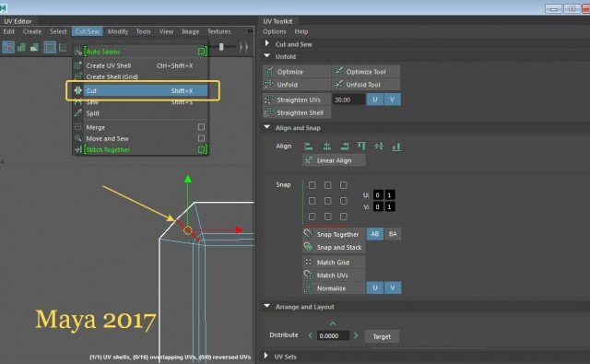Click the Distribute up arrow
This screenshot has width=590, height=364.
pyautogui.click(x=333, y=323)
